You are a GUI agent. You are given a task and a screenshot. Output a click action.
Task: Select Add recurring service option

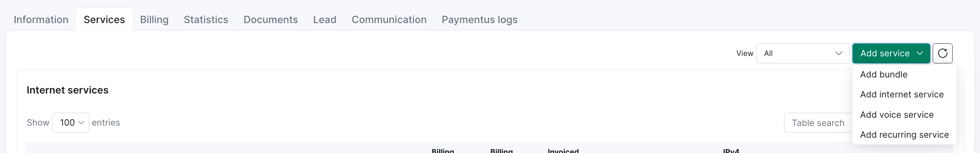pos(904,135)
